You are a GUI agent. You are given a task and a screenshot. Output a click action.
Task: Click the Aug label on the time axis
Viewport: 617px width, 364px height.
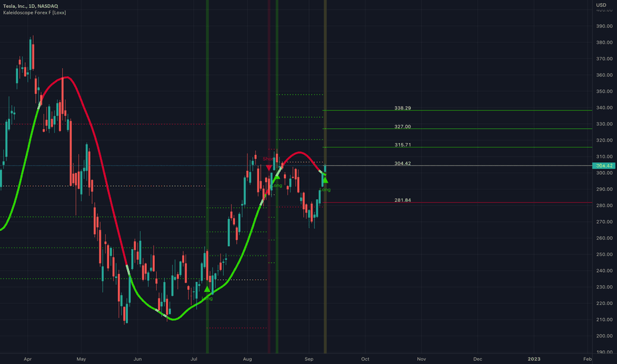tap(247, 359)
